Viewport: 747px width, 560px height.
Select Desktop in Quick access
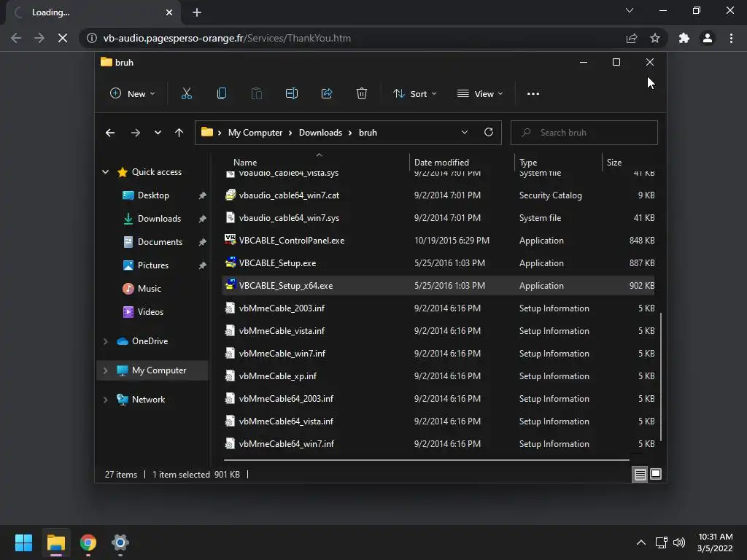click(153, 195)
